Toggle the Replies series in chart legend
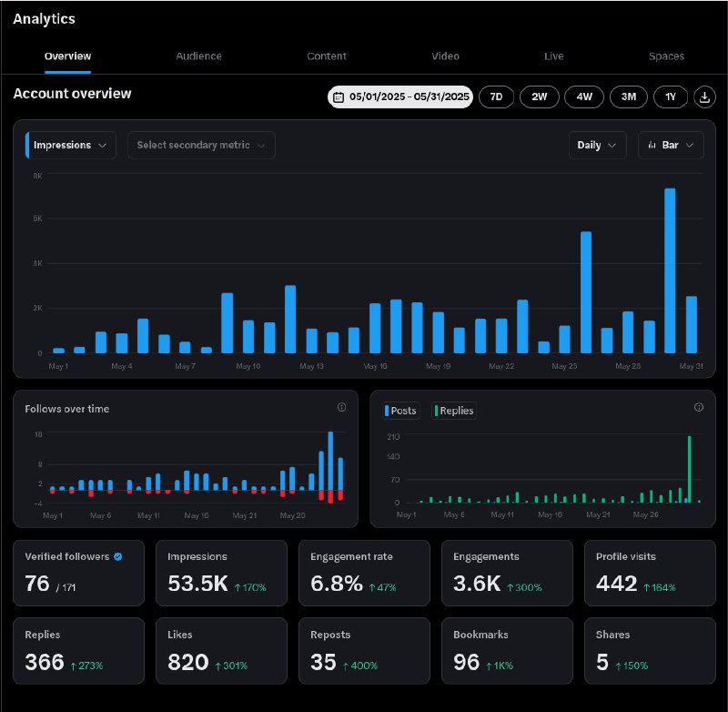 pos(454,411)
